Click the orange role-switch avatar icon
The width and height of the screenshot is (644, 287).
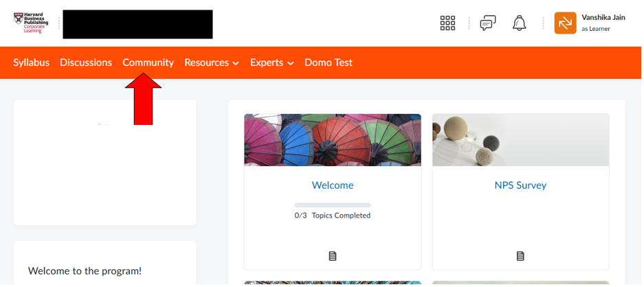(565, 23)
